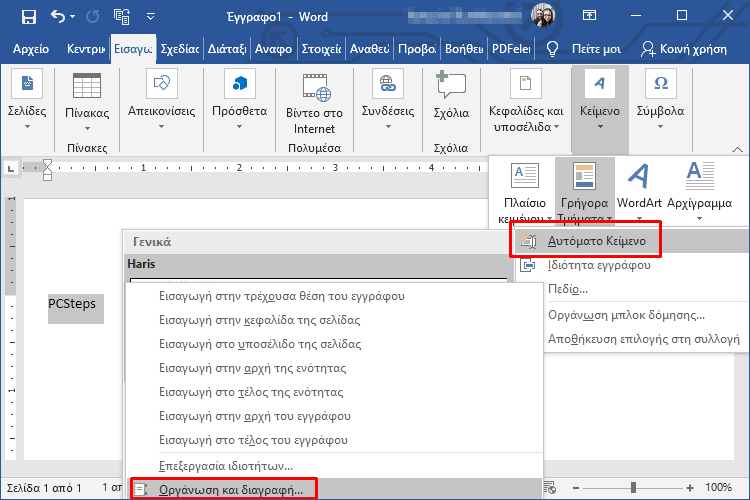Switch to the Σχεδίαση tab

(x=179, y=49)
